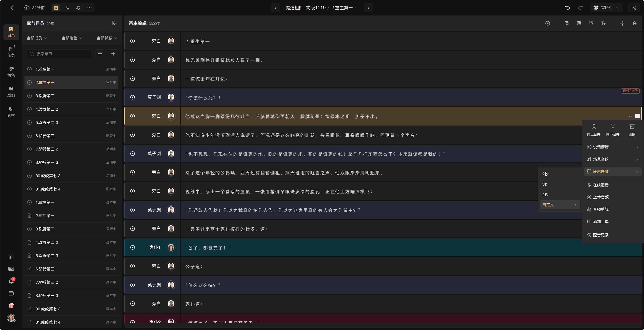Screen dimensions: 644x330
Task: Expand the 说话情绪 submenu
Action: click(x=613, y=147)
